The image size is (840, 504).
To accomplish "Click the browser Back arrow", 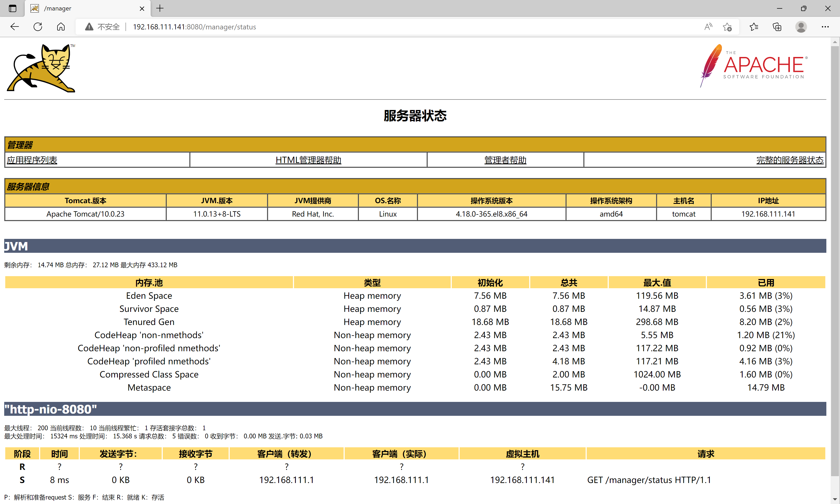I will point(15,27).
